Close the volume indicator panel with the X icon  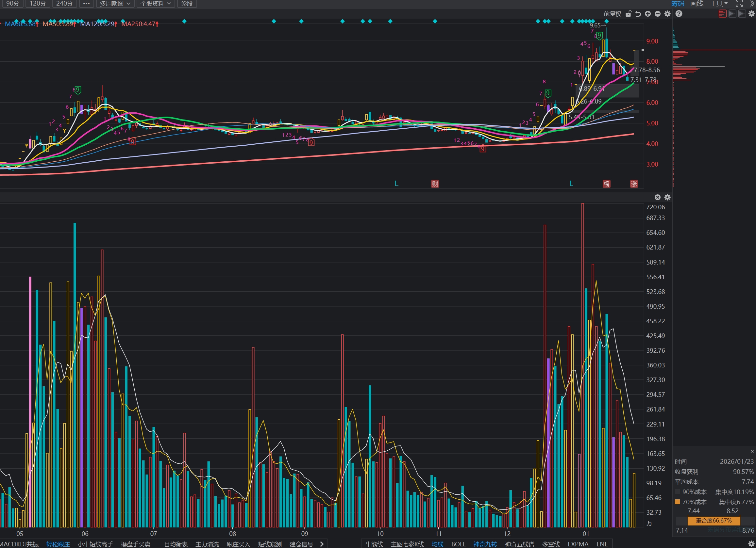[x=657, y=197]
